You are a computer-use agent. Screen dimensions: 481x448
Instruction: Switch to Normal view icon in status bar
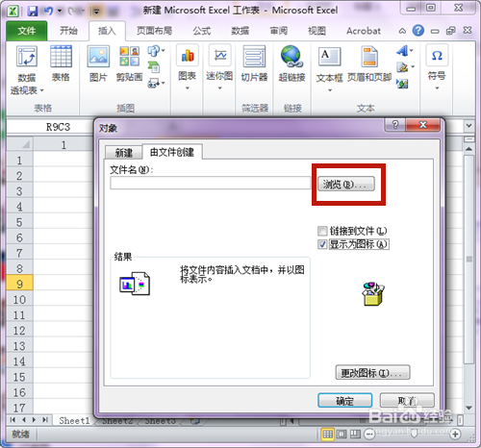tap(327, 435)
